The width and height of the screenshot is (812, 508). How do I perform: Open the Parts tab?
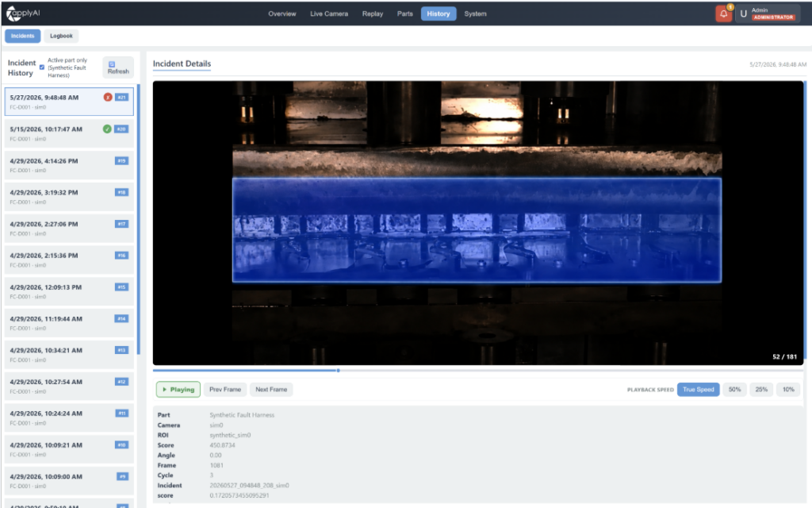pyautogui.click(x=405, y=14)
